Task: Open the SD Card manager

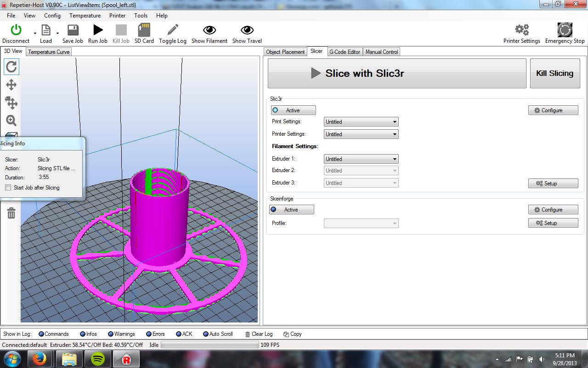Action: (x=144, y=30)
